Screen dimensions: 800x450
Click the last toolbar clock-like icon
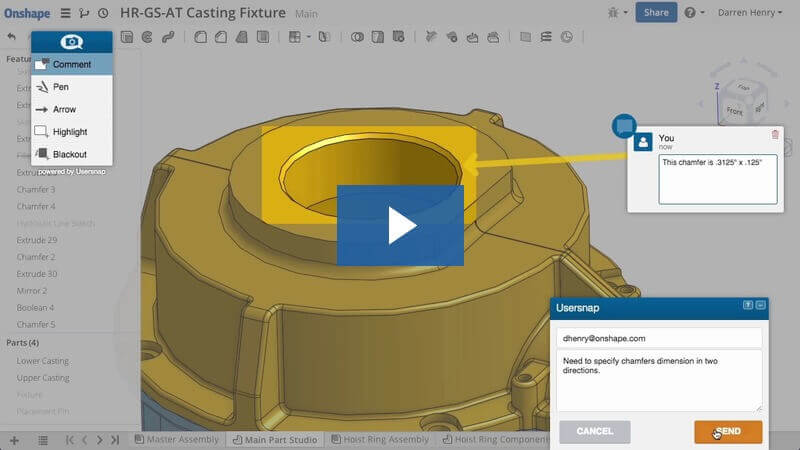tap(567, 37)
